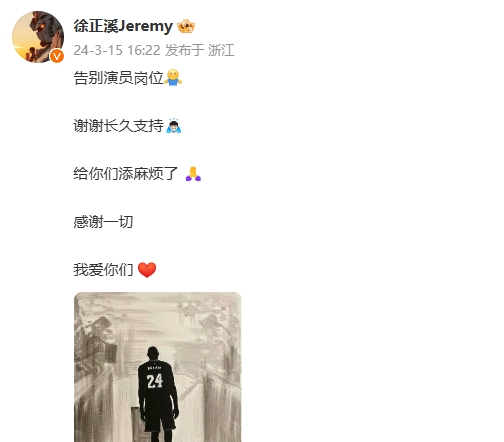Select the line 感谢一切

point(103,222)
